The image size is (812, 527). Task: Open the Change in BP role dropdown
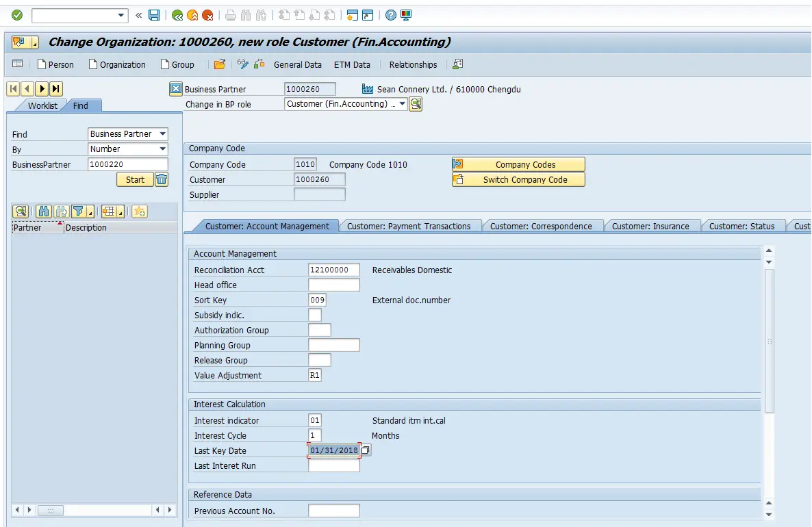point(346,104)
